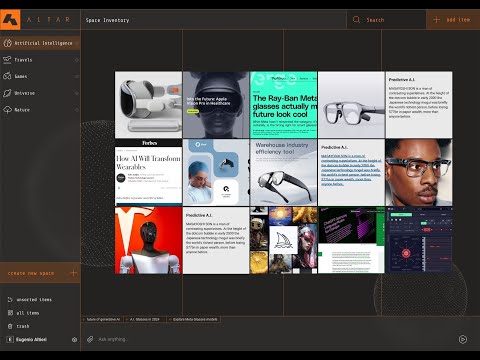This screenshot has height=360, width=480.
Task: Open the man wearing glasses photo
Action: click(419, 172)
